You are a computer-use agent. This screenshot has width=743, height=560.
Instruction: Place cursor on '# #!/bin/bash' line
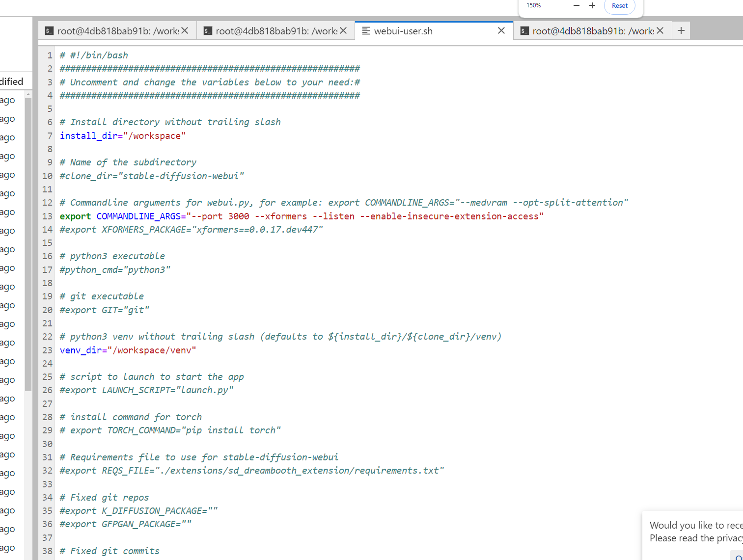(94, 55)
